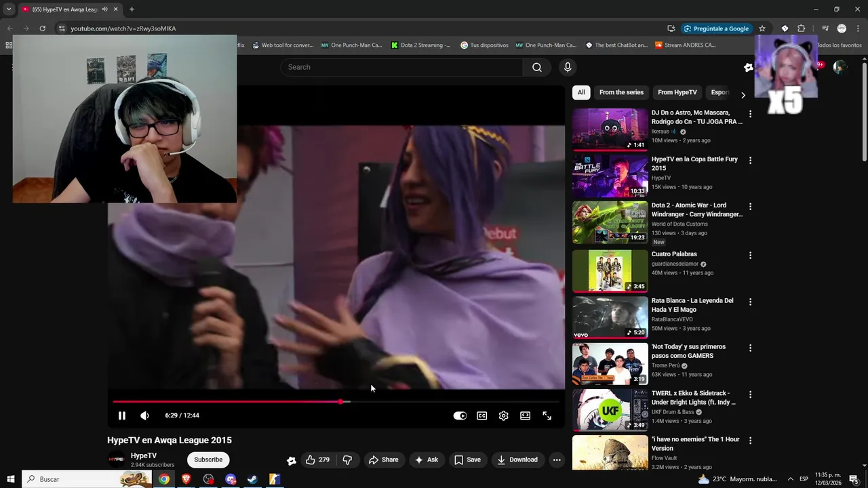Open 'Rata Blanca - La Leyenda Del Hada' title
The width and height of the screenshot is (868, 488).
click(x=692, y=305)
